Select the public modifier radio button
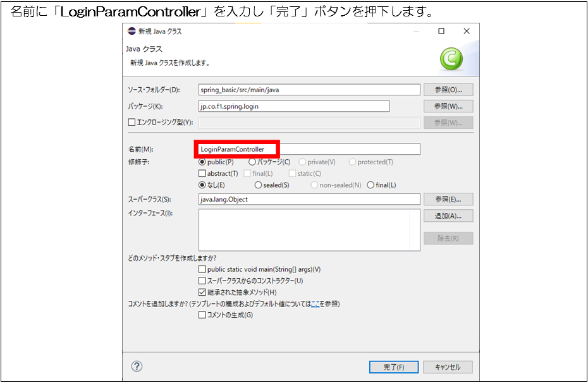The height and width of the screenshot is (383, 588). tap(202, 162)
